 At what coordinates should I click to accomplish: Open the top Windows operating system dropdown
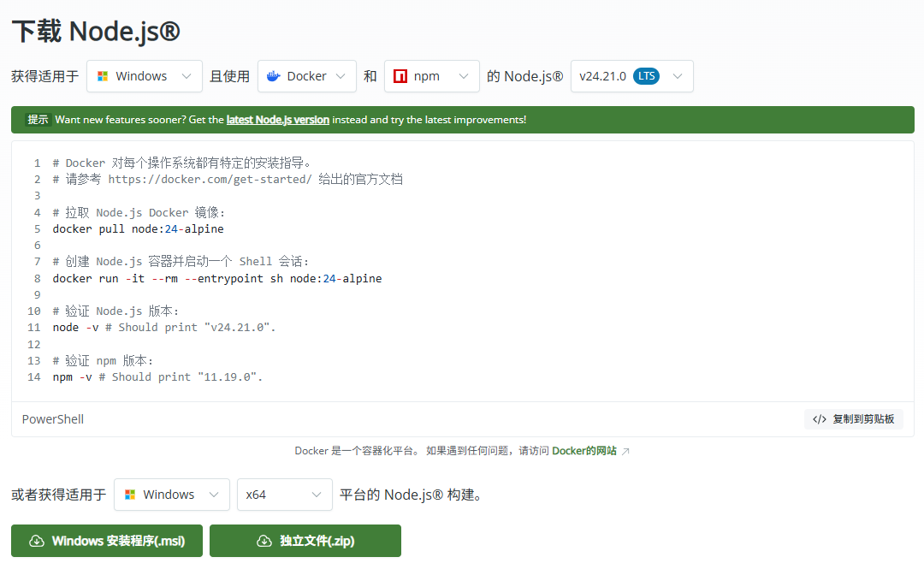(145, 76)
